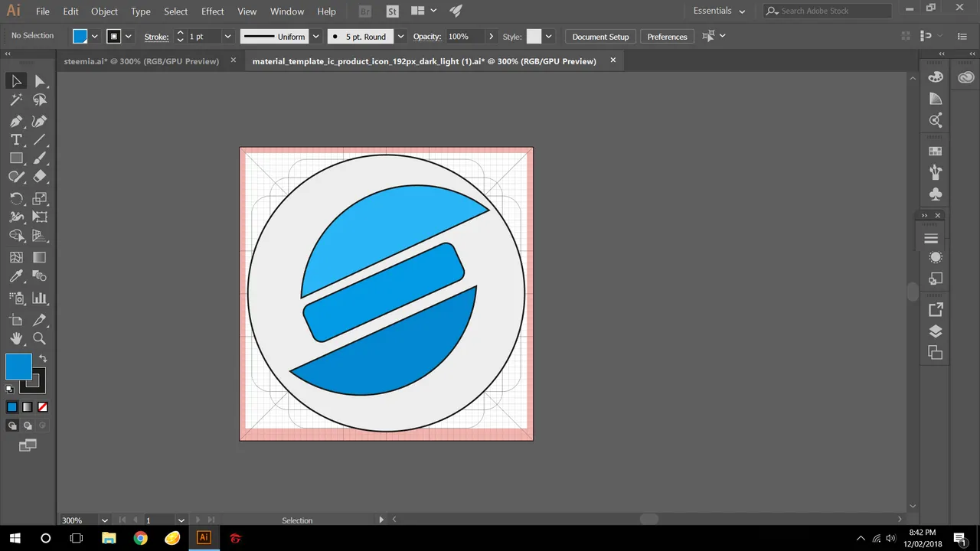Select the Perspective Grid tool
This screenshot has width=980, height=551.
(x=40, y=236)
